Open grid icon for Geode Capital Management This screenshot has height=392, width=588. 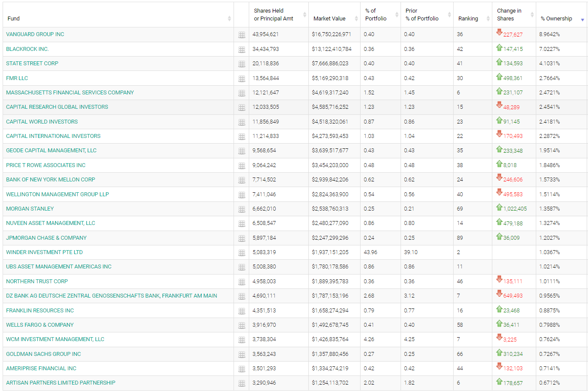242,151
